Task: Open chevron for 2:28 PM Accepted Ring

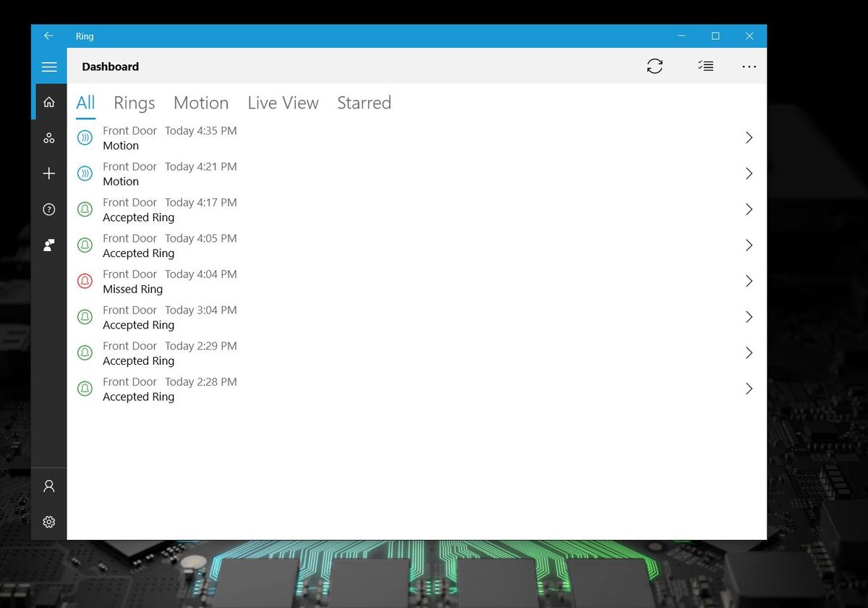Action: point(749,389)
